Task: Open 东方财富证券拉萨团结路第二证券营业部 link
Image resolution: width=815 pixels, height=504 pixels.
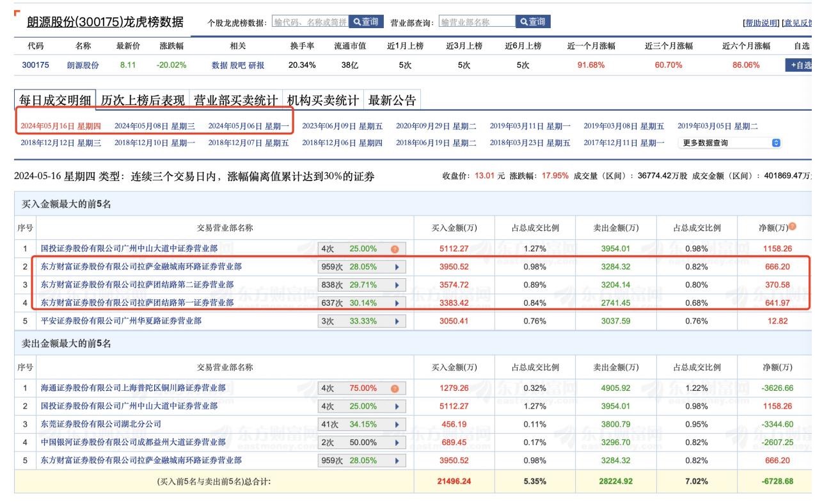Action: tap(138, 285)
